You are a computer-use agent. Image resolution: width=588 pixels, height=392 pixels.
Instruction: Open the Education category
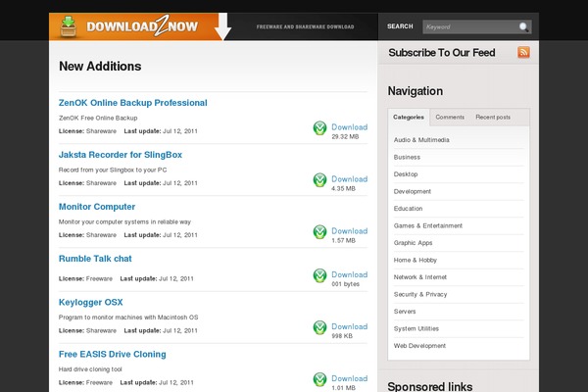[408, 209]
